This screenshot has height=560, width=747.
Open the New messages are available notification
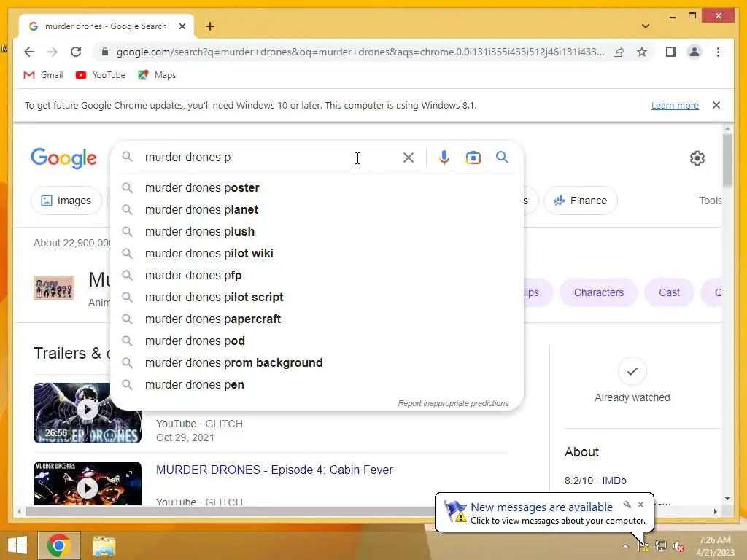542,507
